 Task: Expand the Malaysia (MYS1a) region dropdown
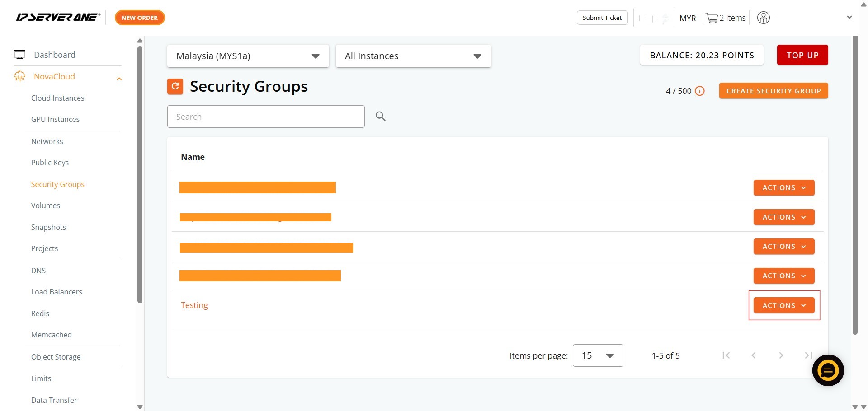[248, 56]
